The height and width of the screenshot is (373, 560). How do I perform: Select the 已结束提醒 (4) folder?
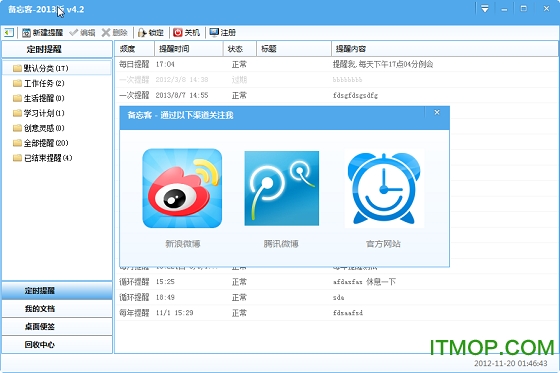pos(57,158)
